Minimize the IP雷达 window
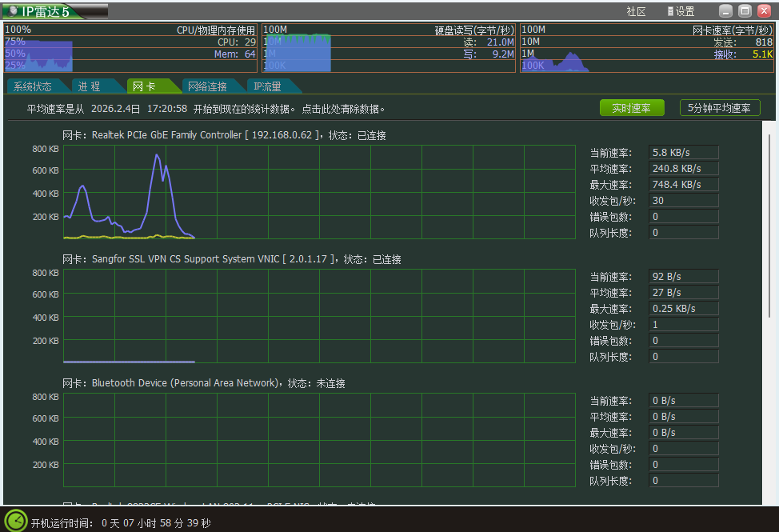 click(725, 11)
